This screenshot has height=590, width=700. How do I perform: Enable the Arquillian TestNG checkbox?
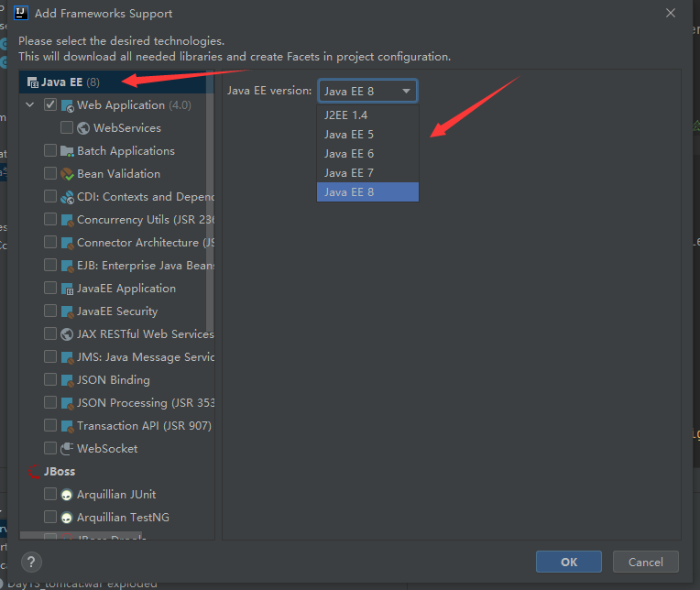coord(50,517)
